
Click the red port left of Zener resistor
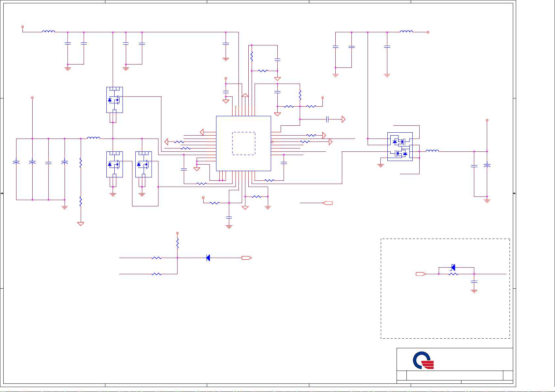(x=421, y=274)
